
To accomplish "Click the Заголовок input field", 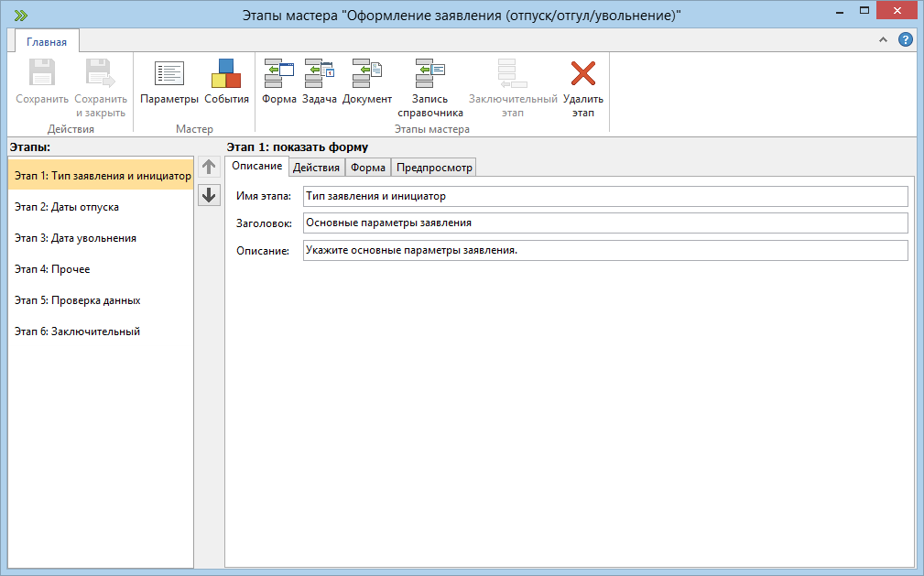I will 605,223.
